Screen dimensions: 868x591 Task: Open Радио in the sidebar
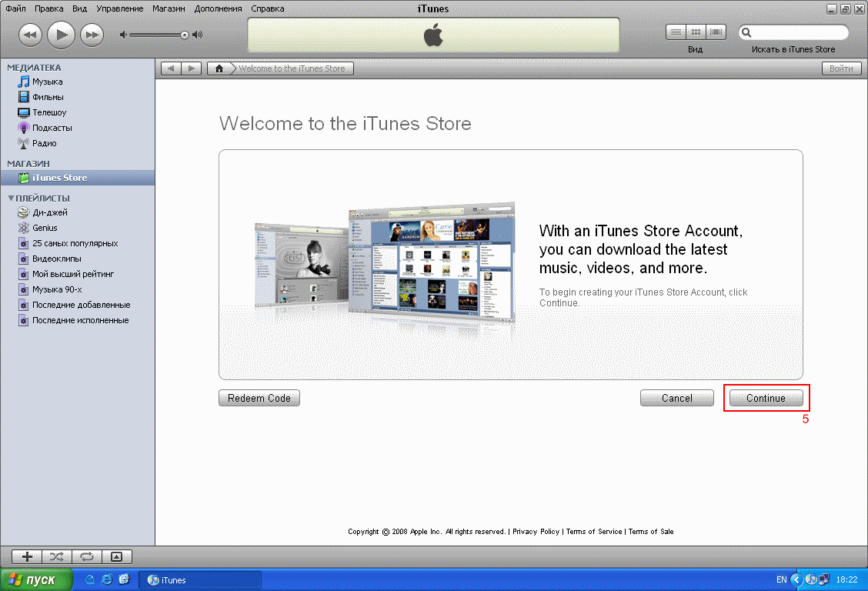click(x=44, y=143)
